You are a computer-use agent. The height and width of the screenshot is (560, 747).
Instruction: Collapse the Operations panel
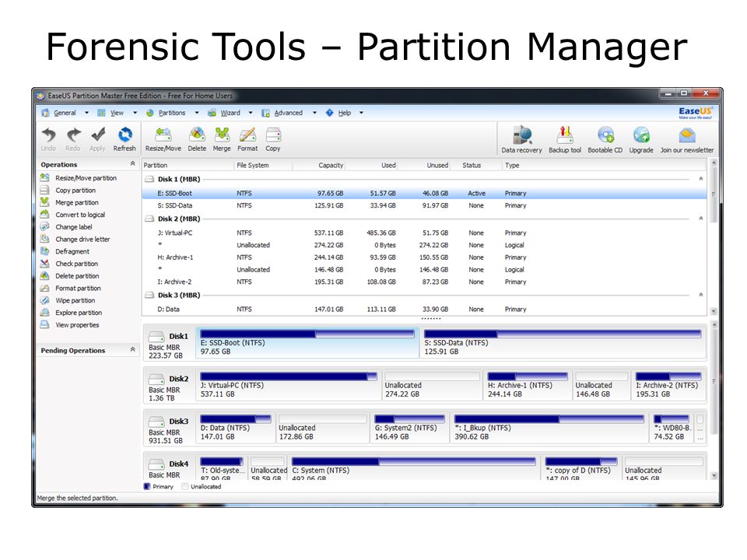coord(132,164)
